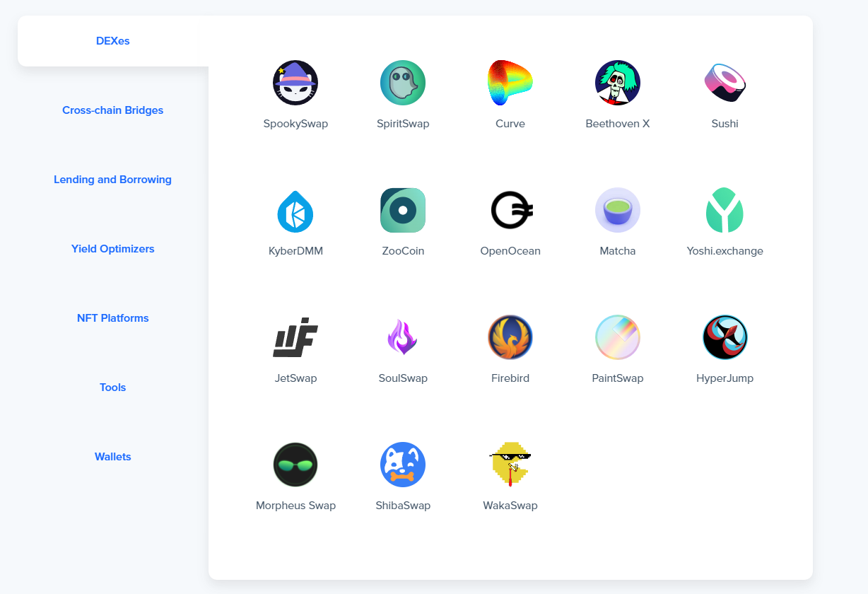This screenshot has height=594, width=868.
Task: Click the Firebird text label
Action: point(510,378)
